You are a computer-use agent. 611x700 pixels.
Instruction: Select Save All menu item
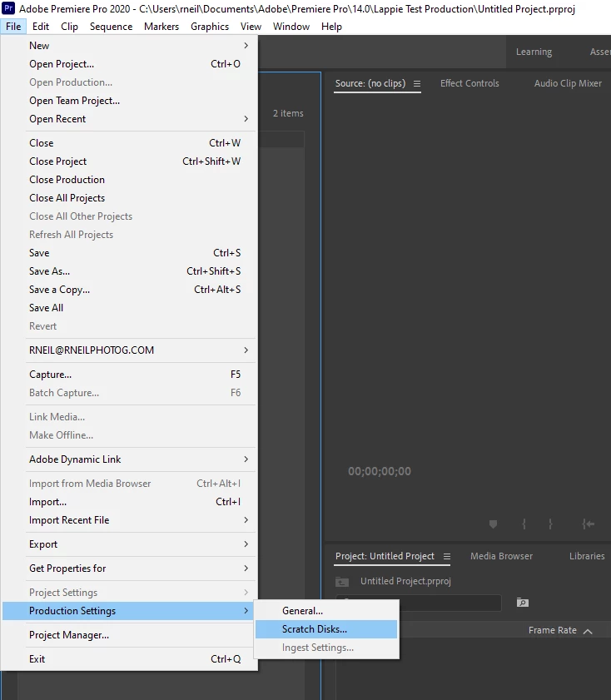tap(129, 308)
